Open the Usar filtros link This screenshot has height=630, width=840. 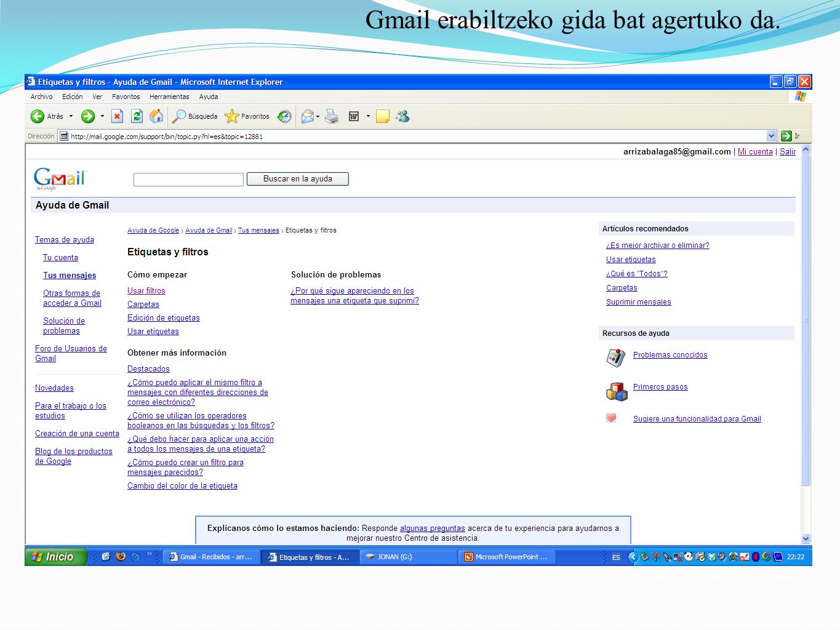[146, 290]
